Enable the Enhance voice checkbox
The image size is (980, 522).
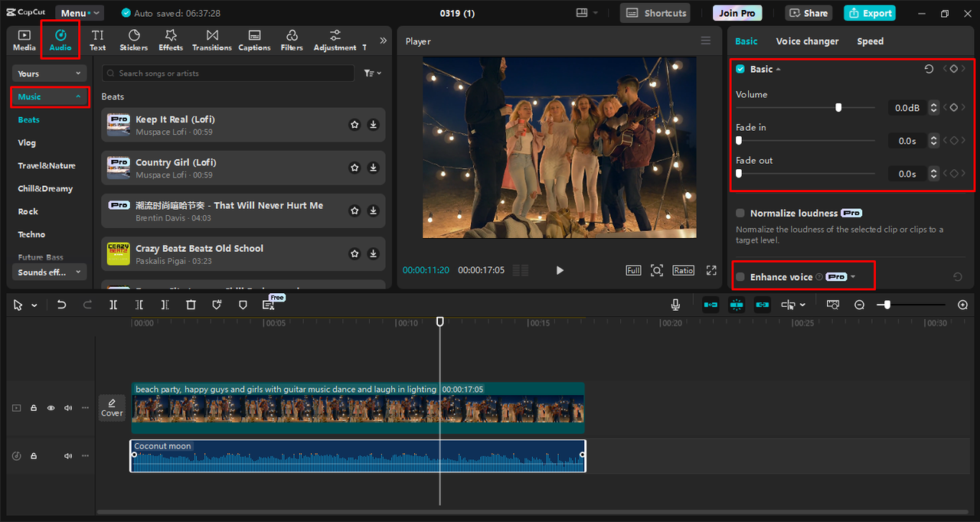[740, 277]
